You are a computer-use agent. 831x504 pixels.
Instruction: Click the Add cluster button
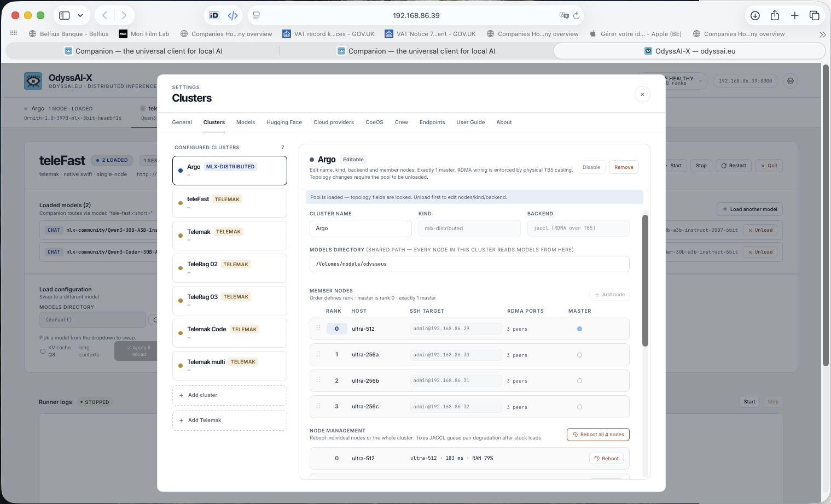point(230,395)
